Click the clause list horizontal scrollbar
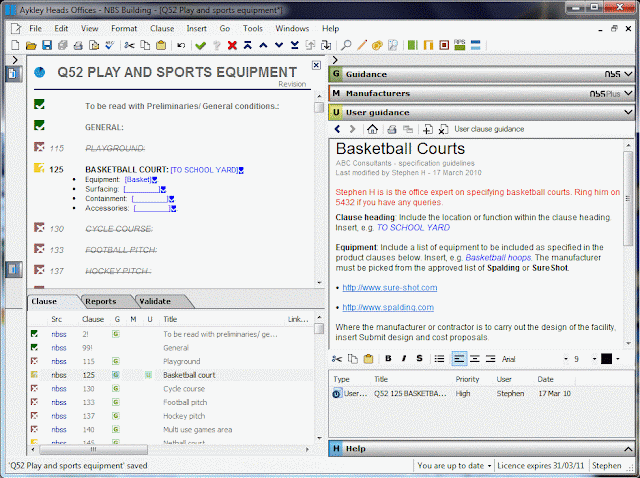 tap(94, 449)
